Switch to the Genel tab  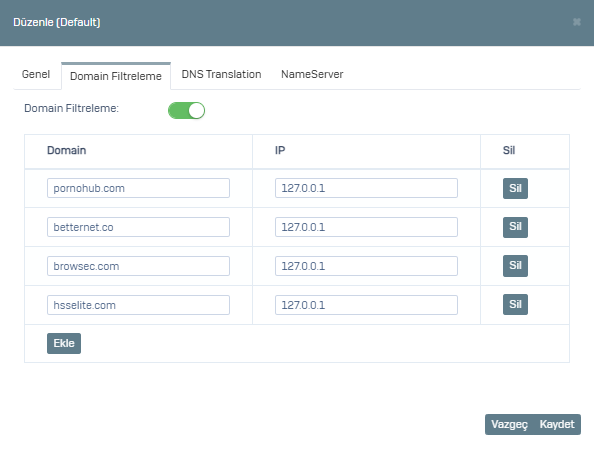pos(36,74)
